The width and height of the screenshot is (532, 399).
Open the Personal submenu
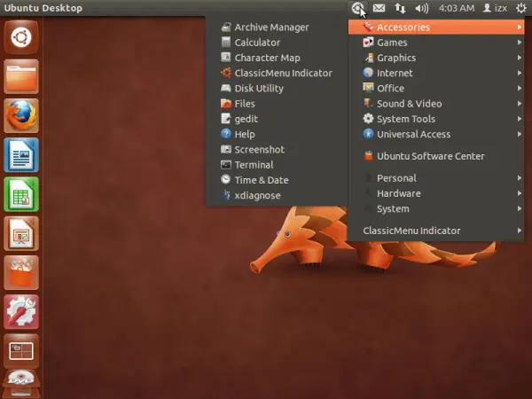436,178
